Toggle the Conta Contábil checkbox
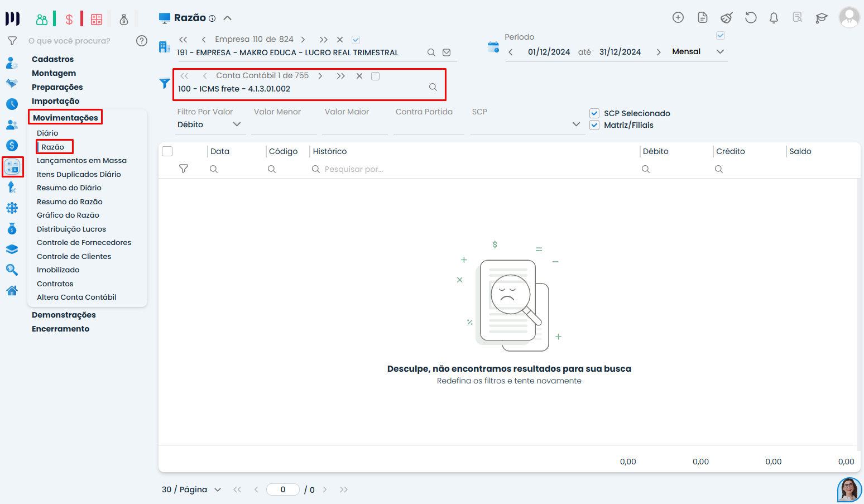864x504 pixels. point(376,76)
